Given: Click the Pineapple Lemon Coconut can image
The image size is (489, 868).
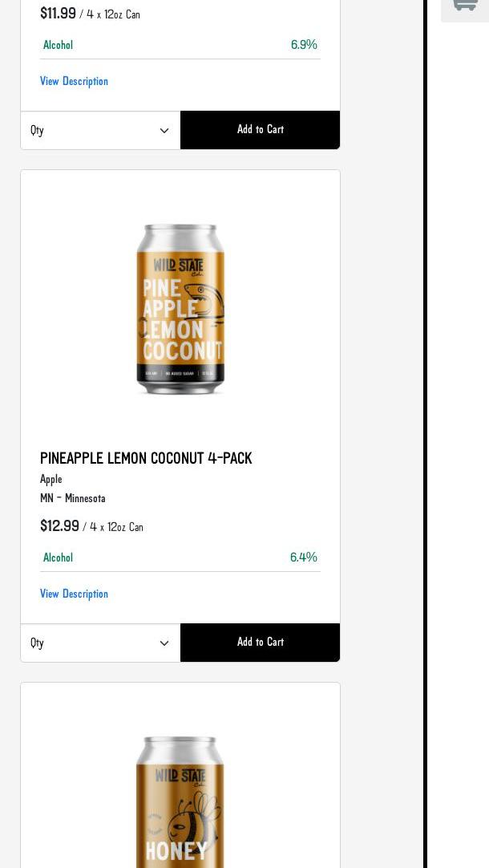Looking at the screenshot, I should click(180, 310).
